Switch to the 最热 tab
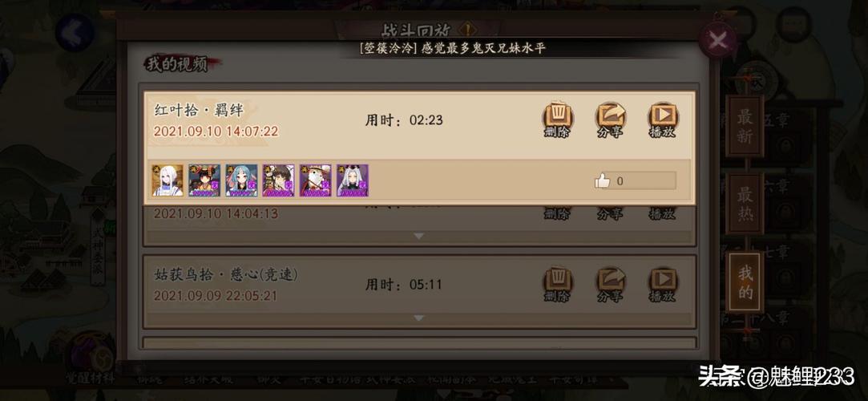Image resolution: width=868 pixels, height=401 pixels. [x=745, y=203]
